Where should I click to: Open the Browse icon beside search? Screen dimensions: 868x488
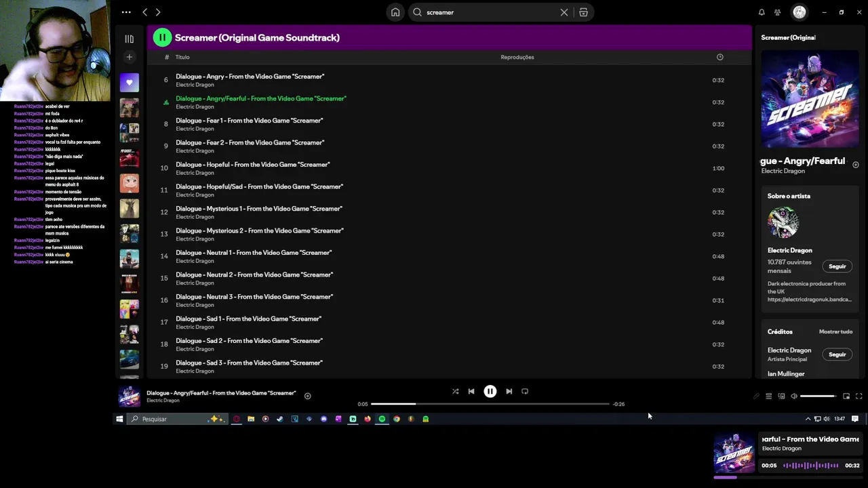click(583, 12)
